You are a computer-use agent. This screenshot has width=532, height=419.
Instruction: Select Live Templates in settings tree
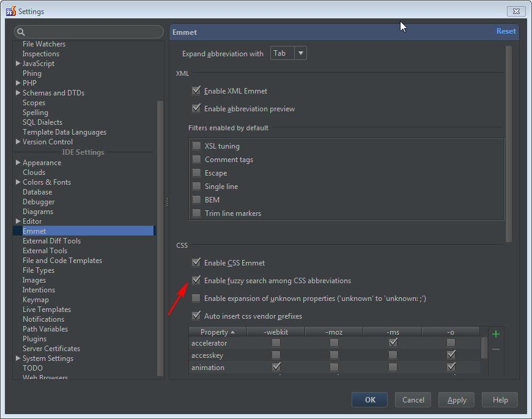click(46, 310)
